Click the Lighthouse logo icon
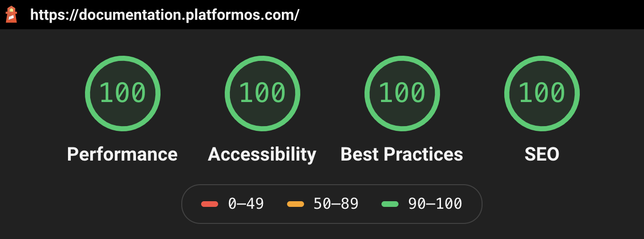The width and height of the screenshot is (644, 239). pyautogui.click(x=11, y=14)
